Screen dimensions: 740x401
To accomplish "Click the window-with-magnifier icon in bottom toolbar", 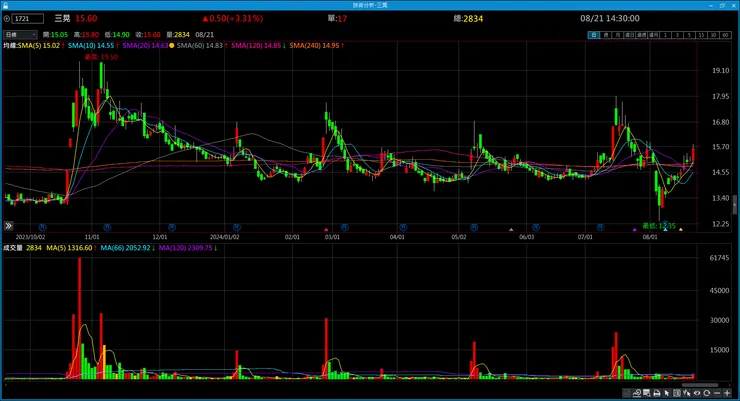I will tap(647, 393).
